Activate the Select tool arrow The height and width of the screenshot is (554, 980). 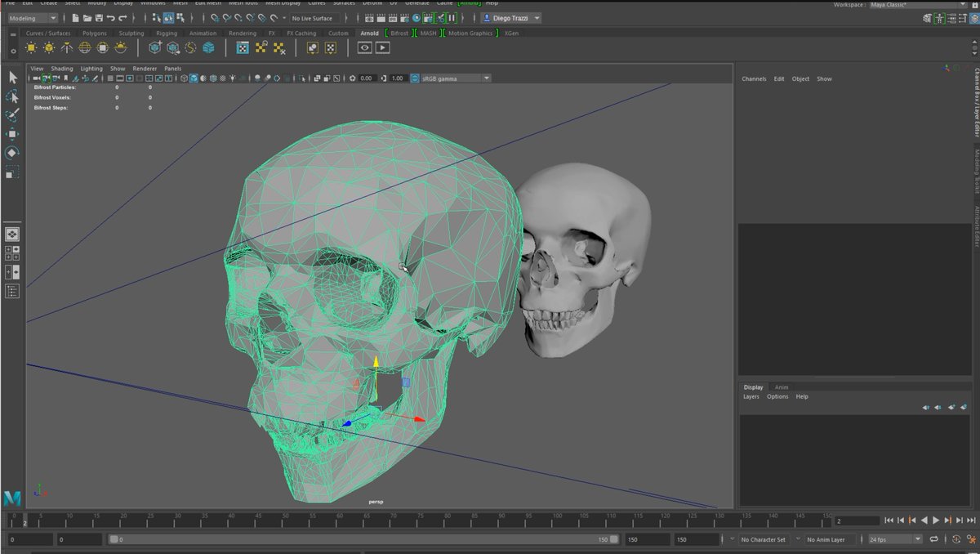click(x=11, y=77)
